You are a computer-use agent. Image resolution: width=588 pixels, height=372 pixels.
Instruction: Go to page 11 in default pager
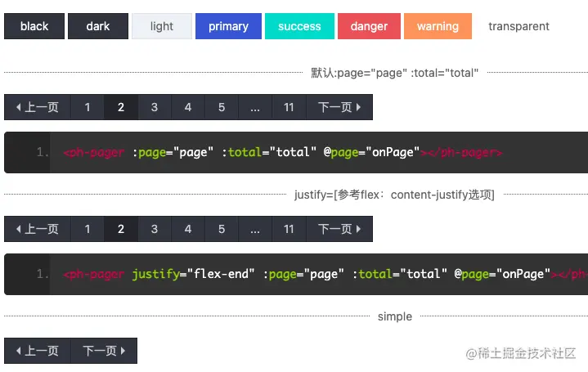pos(289,107)
